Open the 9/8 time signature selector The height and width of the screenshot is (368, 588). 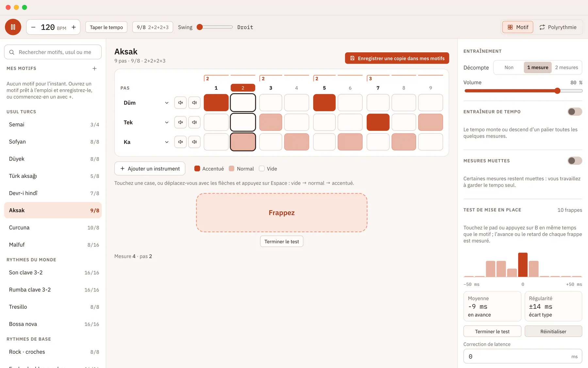153,27
